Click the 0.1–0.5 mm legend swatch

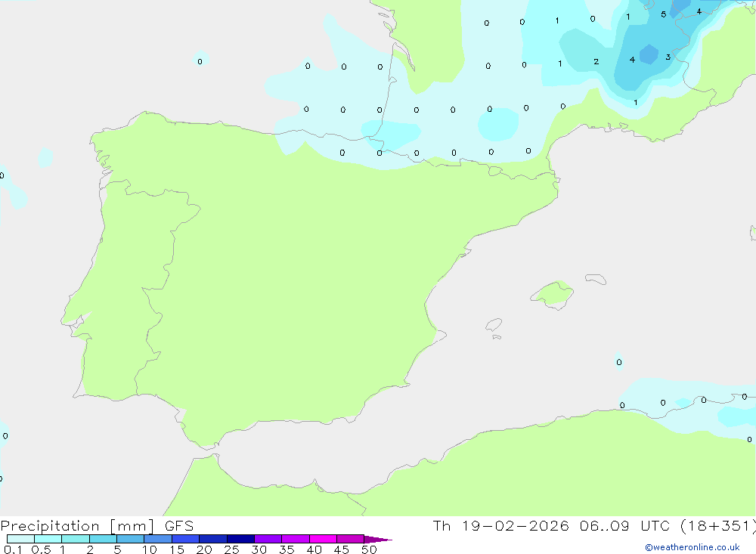pos(20,539)
